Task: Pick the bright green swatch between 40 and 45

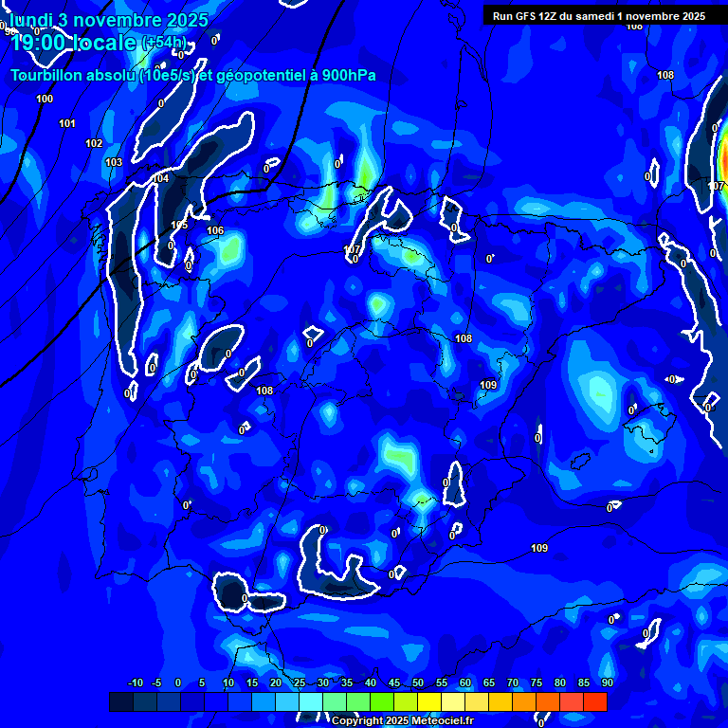Action: [382, 701]
